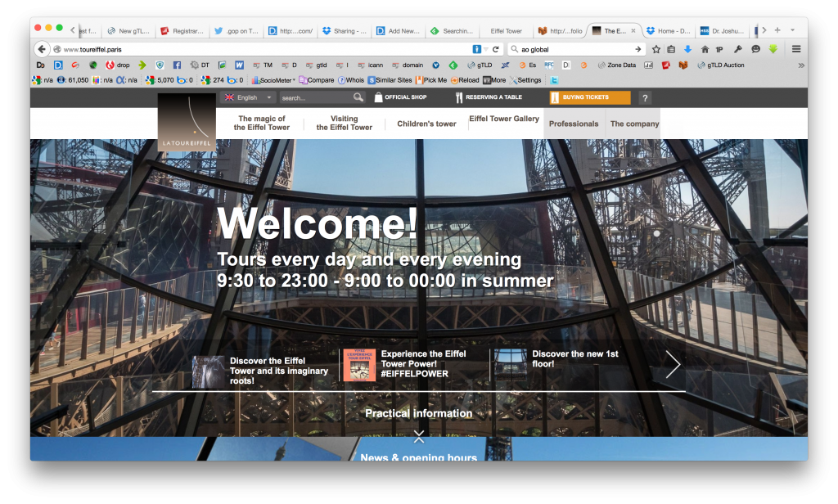The width and height of the screenshot is (838, 504).
Task: Click the website search input field
Action: [316, 98]
